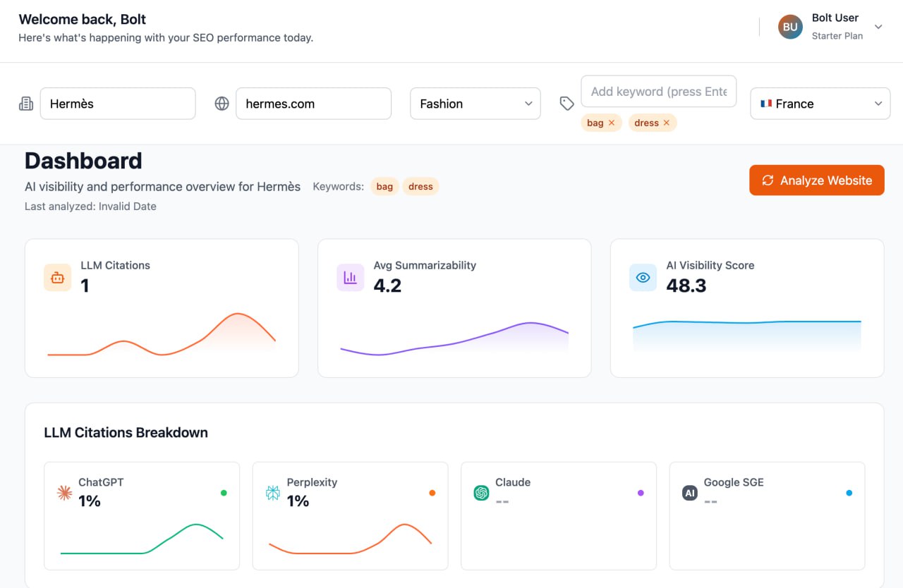Click the Perplexity card logo icon
This screenshot has width=903, height=588.
pyautogui.click(x=273, y=493)
